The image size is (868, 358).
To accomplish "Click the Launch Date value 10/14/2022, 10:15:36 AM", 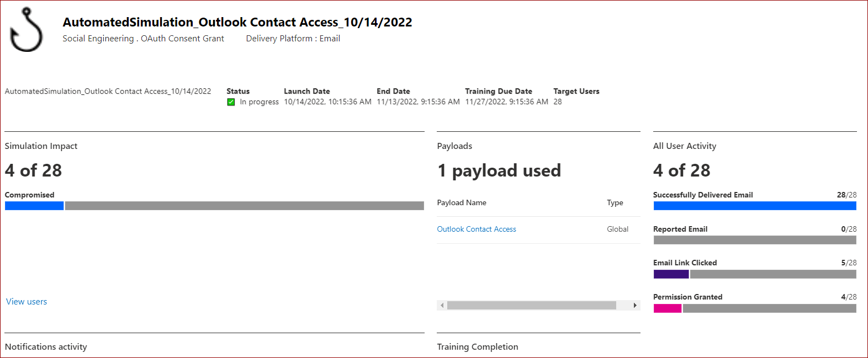I will (x=327, y=102).
